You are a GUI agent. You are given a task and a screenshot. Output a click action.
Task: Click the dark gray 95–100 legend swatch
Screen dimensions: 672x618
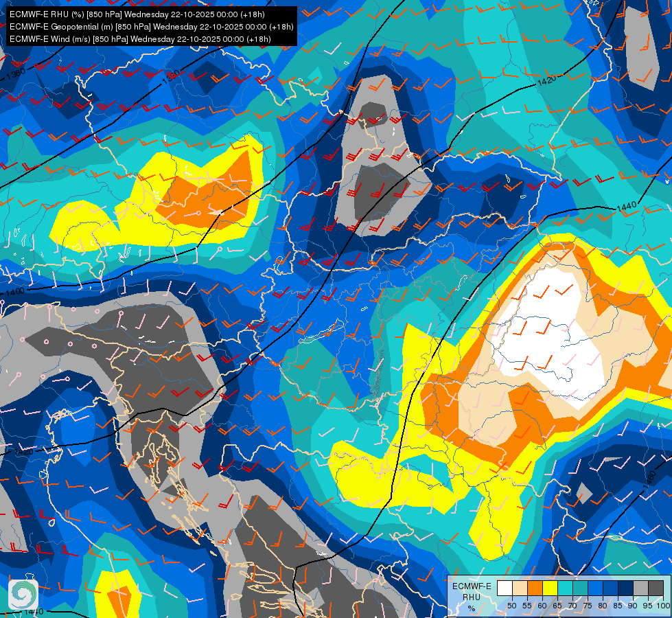coord(656,588)
